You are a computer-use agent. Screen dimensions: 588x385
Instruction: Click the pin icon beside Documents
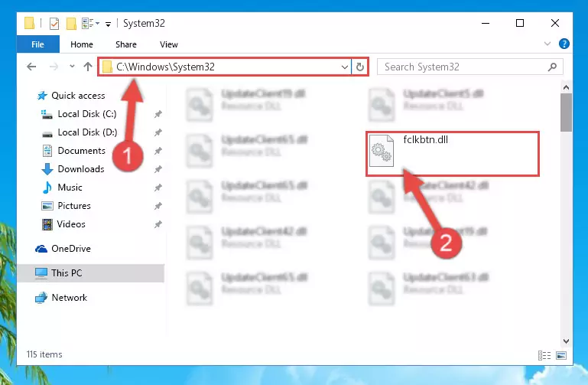point(158,151)
